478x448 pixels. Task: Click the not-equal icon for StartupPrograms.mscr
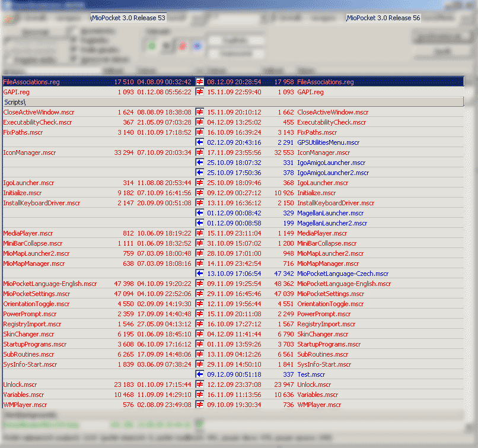tap(200, 344)
